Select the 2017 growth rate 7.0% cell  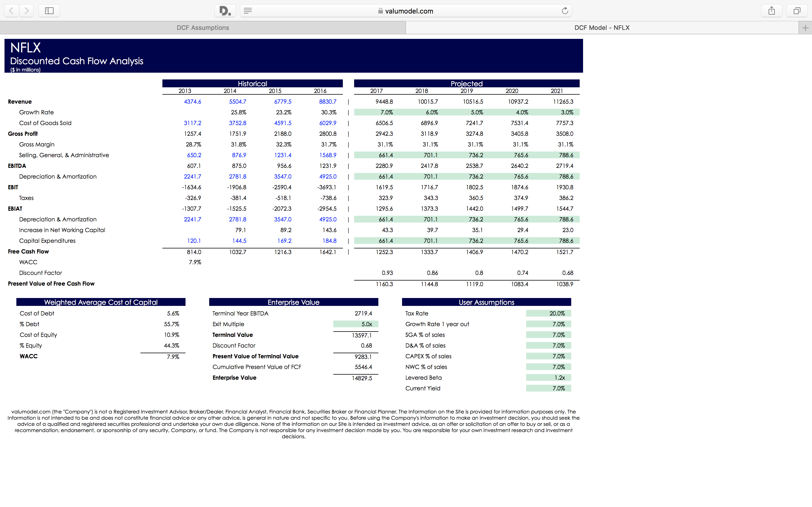(386, 112)
